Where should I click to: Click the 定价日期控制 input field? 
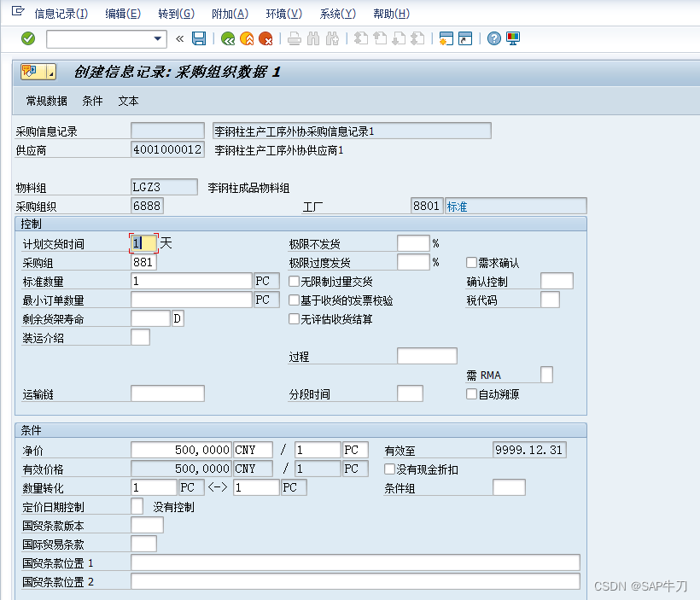coord(137,506)
